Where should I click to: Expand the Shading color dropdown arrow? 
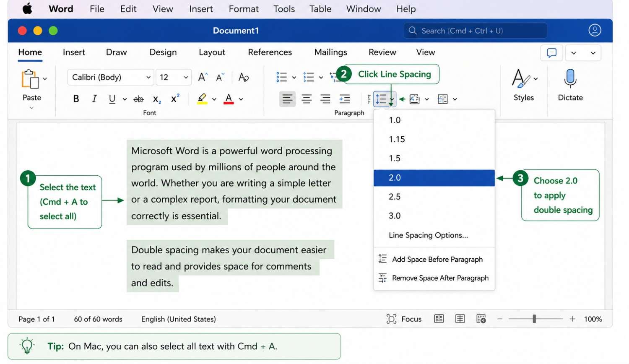[427, 99]
